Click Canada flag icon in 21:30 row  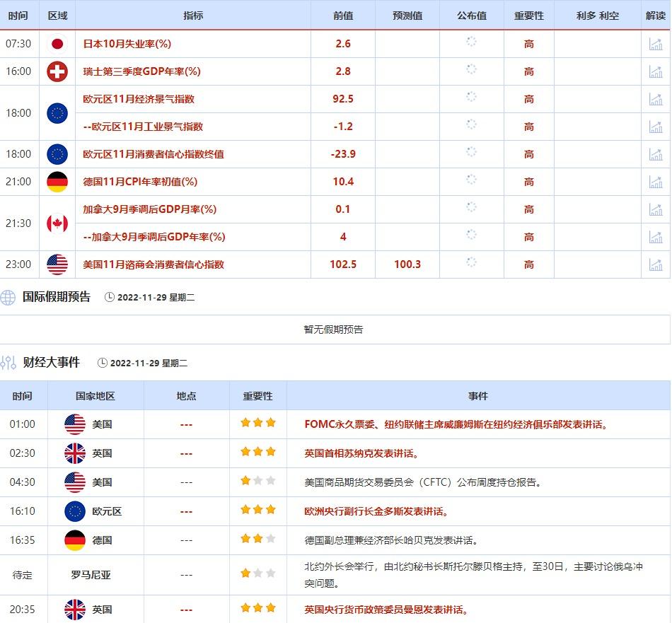57,223
